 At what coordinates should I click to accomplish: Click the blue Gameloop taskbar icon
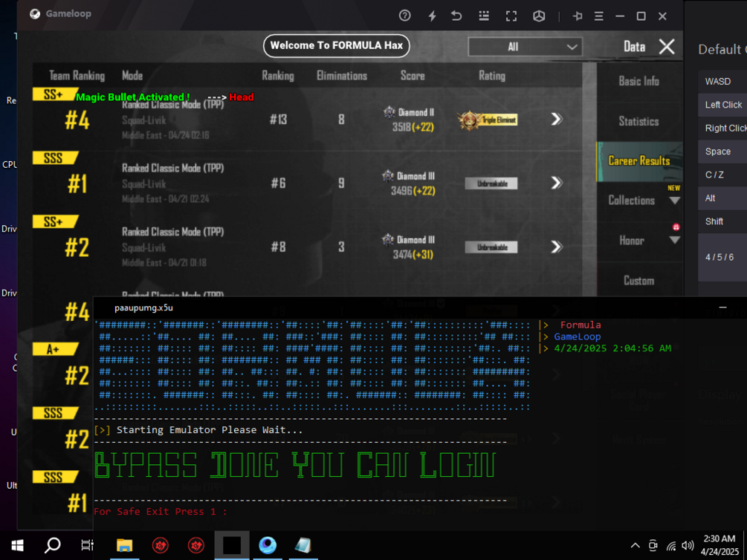268,545
